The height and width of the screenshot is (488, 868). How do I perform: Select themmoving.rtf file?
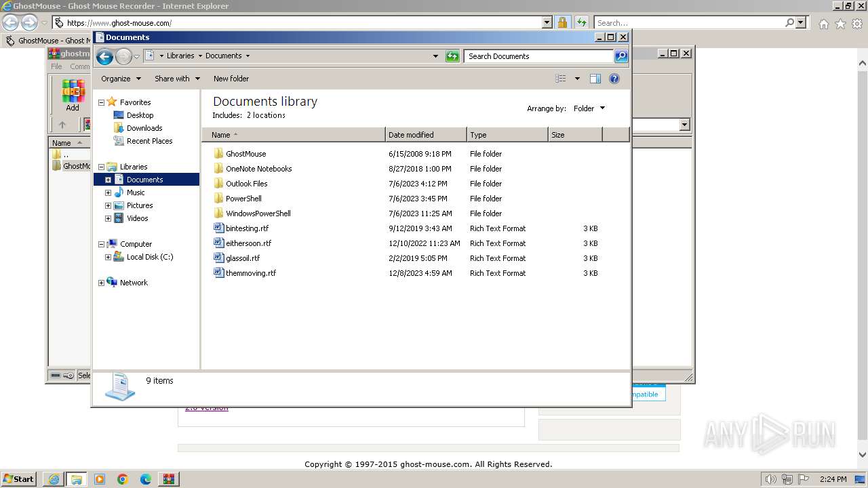tap(251, 273)
